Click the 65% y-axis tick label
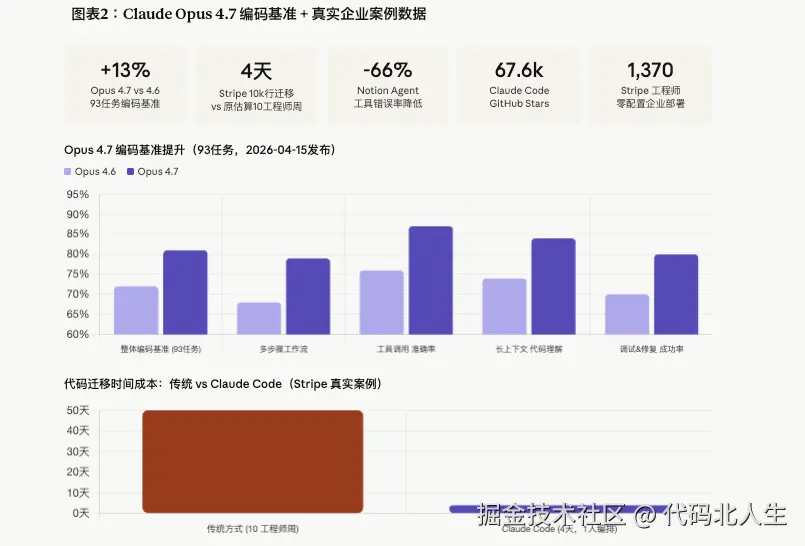This screenshot has height=546, width=805. (78, 314)
